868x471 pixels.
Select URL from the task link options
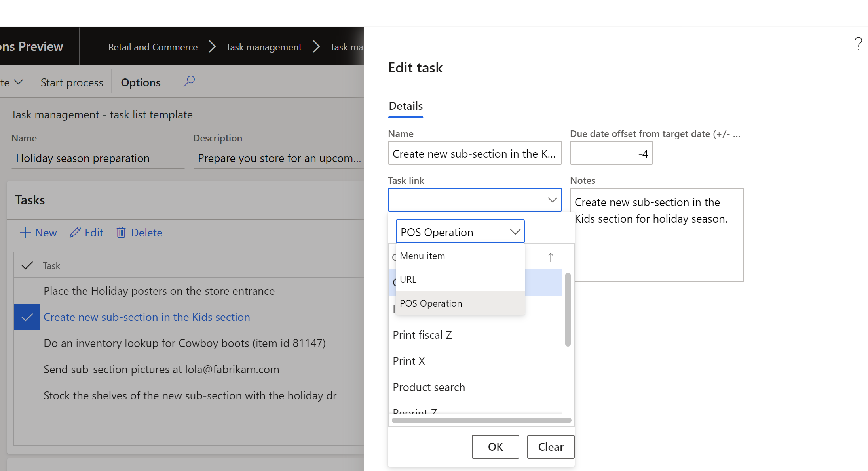click(458, 279)
